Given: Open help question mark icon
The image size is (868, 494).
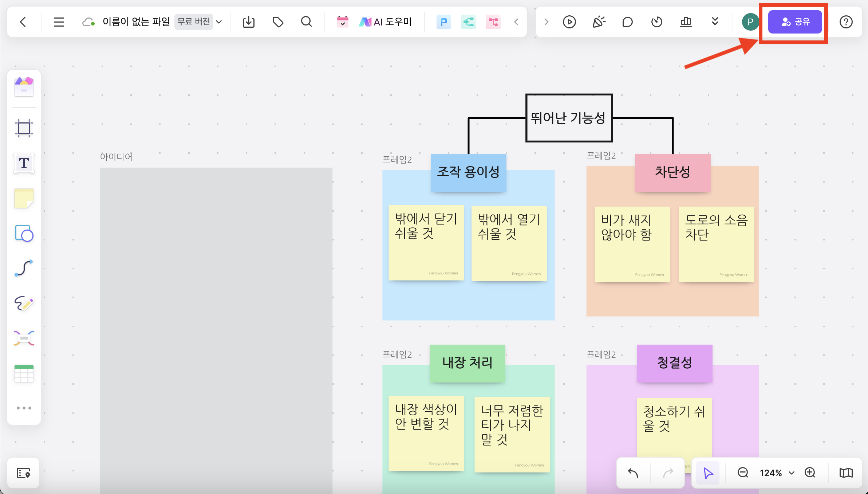Looking at the screenshot, I should click(x=846, y=22).
